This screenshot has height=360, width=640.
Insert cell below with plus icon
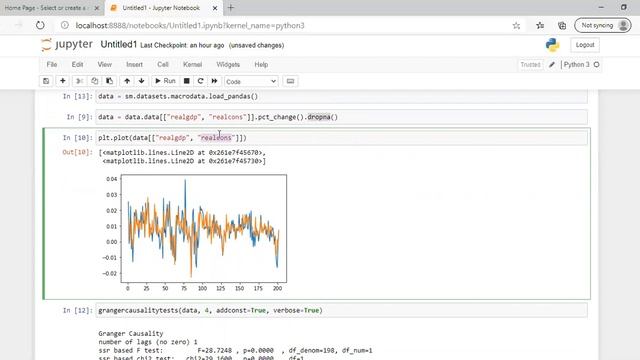(62, 81)
